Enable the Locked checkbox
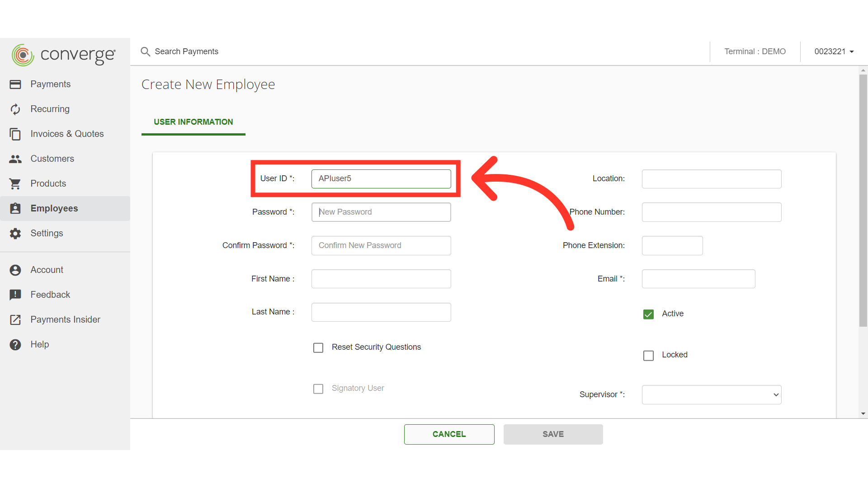Viewport: 868px width, 488px height. 648,356
